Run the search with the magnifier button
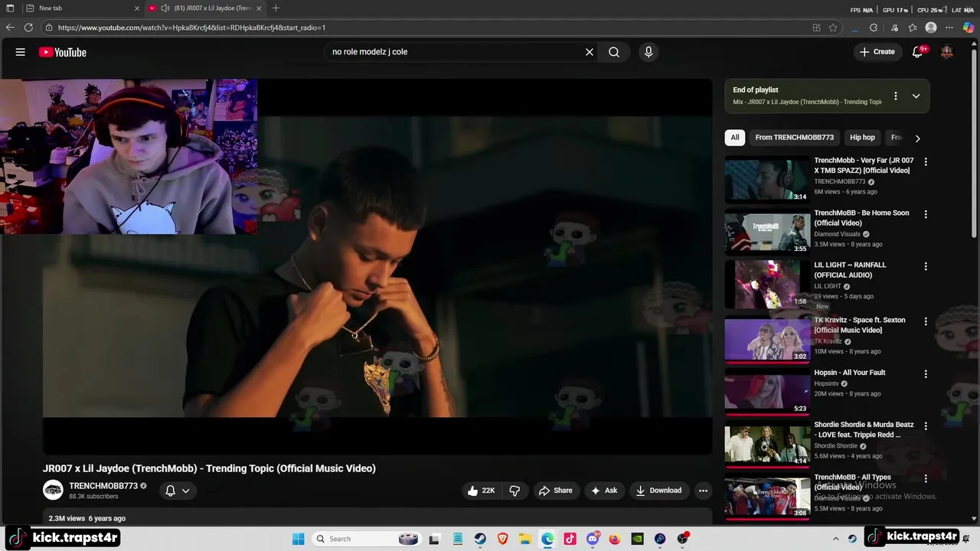Viewport: 980px width, 551px height. (614, 52)
